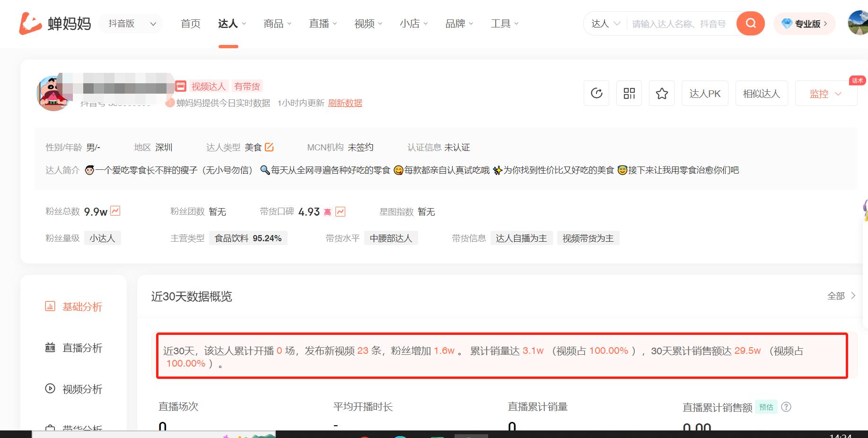Open the 抖音版 version dropdown
This screenshot has width=868, height=438.
click(x=131, y=23)
